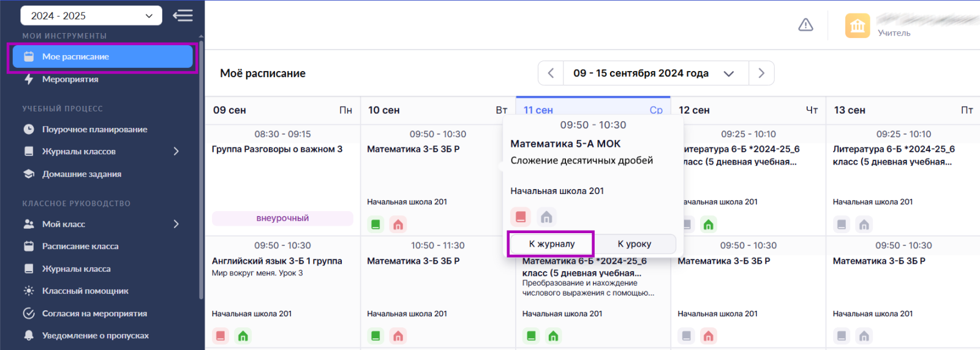
Task: Open Классный помощник in the sidebar
Action: pos(85,291)
